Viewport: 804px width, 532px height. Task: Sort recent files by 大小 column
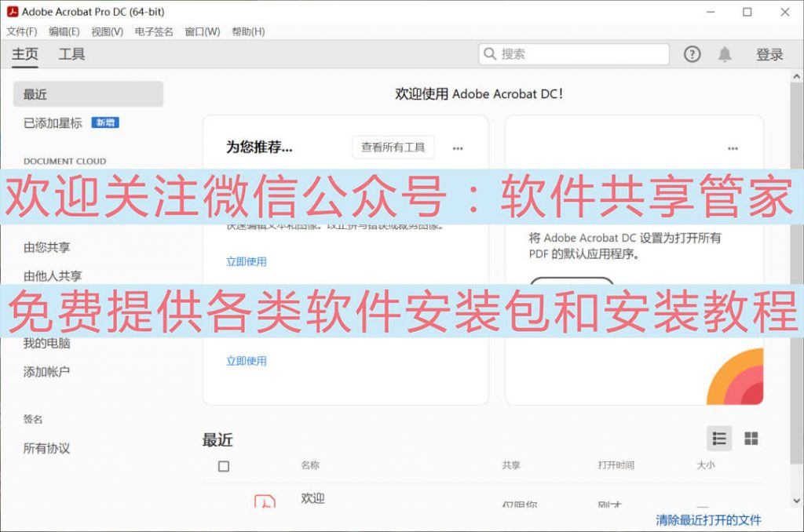(706, 465)
